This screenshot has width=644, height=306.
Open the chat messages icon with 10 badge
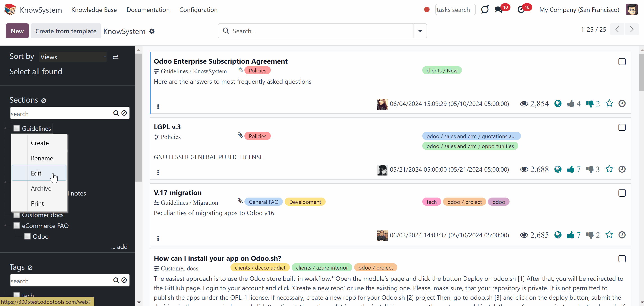499,10
